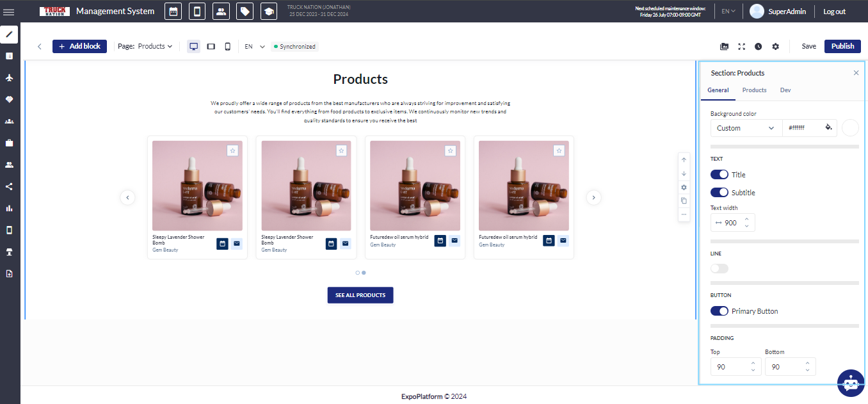Click the paint bucket fill icon
This screenshot has width=868, height=404.
point(828,127)
